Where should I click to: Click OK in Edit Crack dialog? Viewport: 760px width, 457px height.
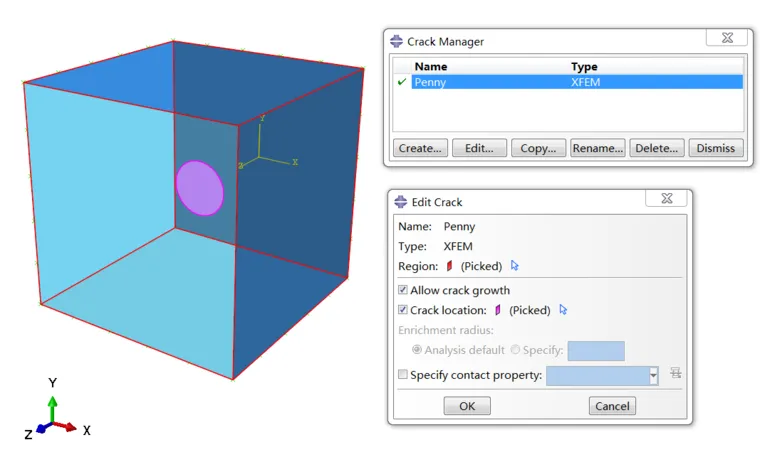coord(467,406)
